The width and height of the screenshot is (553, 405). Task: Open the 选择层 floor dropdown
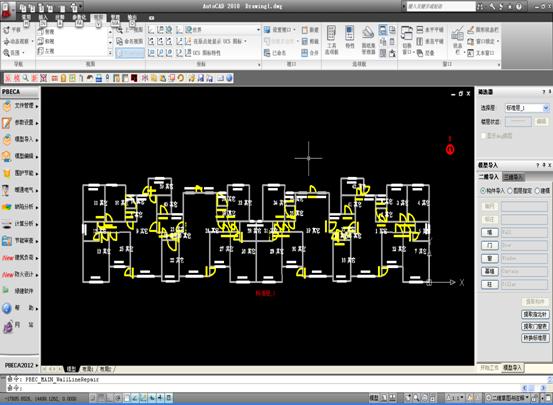pyautogui.click(x=527, y=108)
